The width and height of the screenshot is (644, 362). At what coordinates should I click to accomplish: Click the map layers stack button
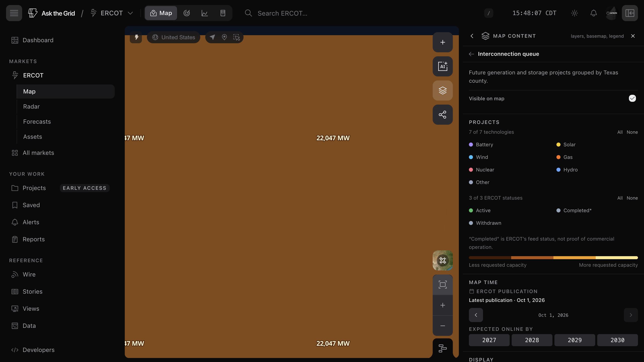(x=442, y=90)
